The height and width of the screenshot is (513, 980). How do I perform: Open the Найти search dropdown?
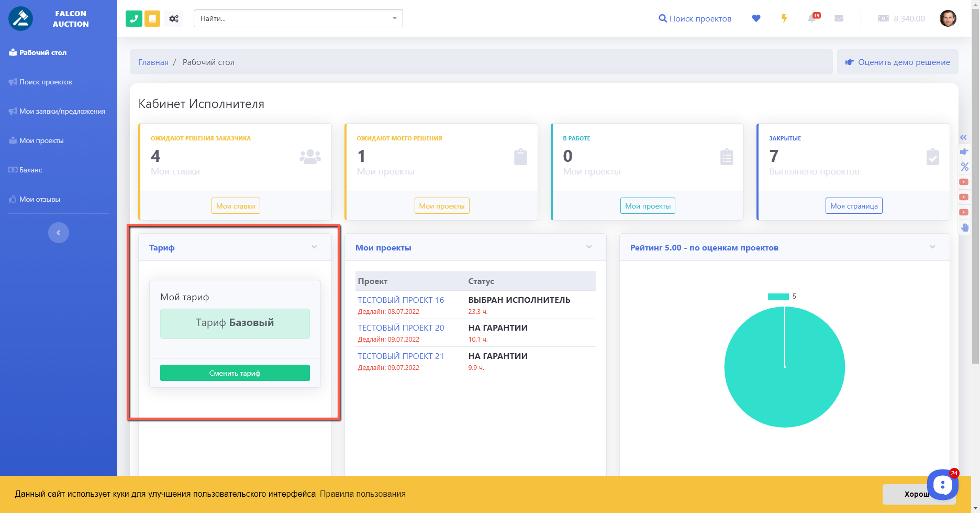click(x=298, y=18)
